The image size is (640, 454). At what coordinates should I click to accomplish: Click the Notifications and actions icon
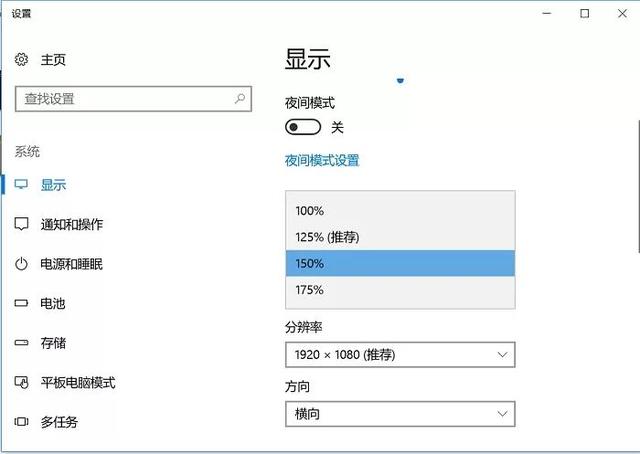(x=22, y=224)
